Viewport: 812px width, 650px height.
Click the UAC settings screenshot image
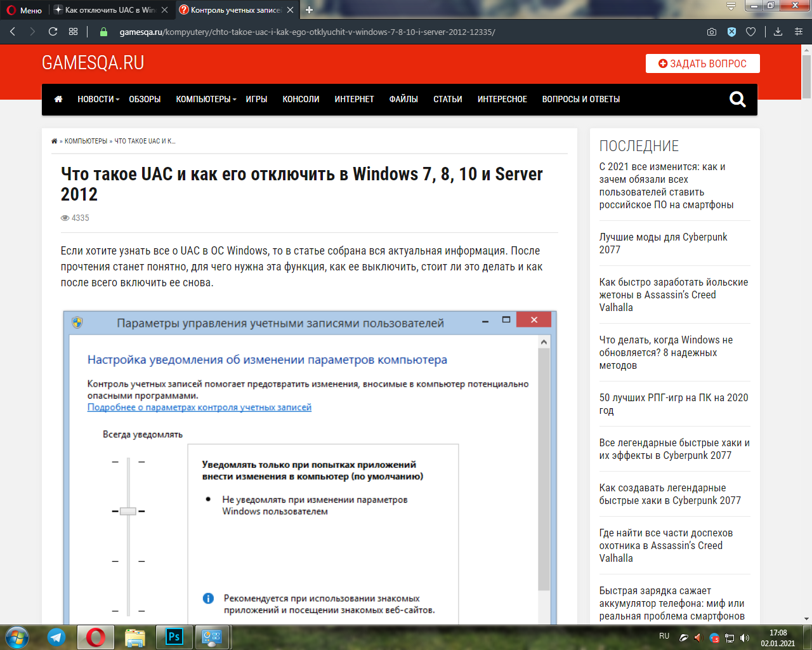(310, 467)
